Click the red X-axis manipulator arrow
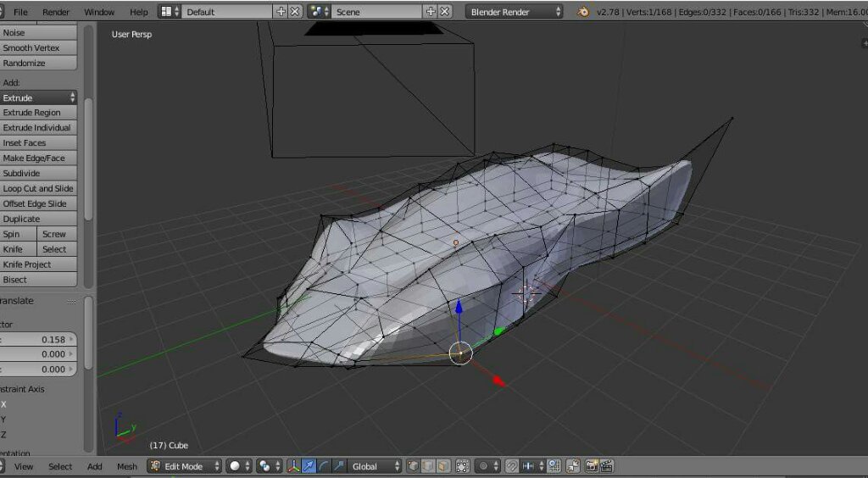Image resolution: width=868 pixels, height=478 pixels. point(498,381)
